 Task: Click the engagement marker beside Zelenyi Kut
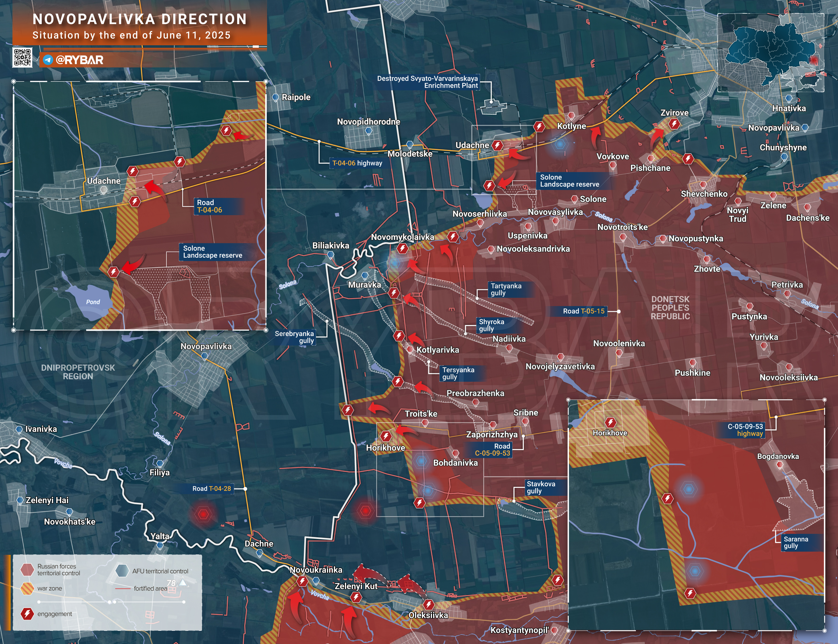[356, 597]
